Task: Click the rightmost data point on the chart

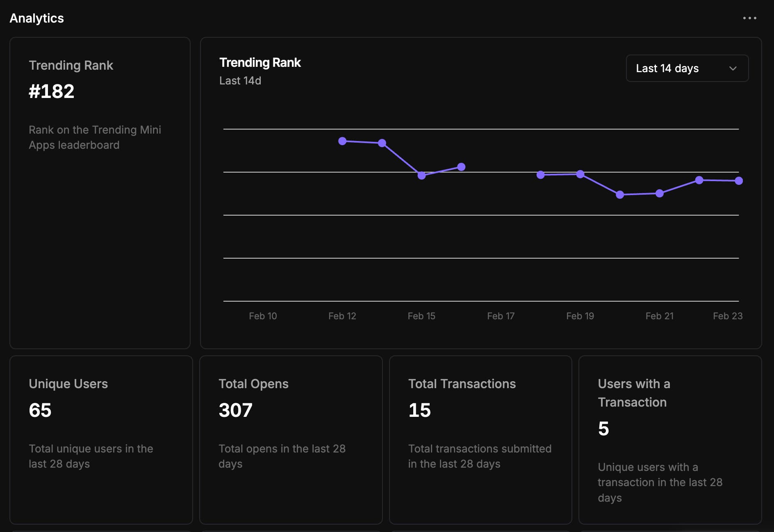Action: point(738,181)
